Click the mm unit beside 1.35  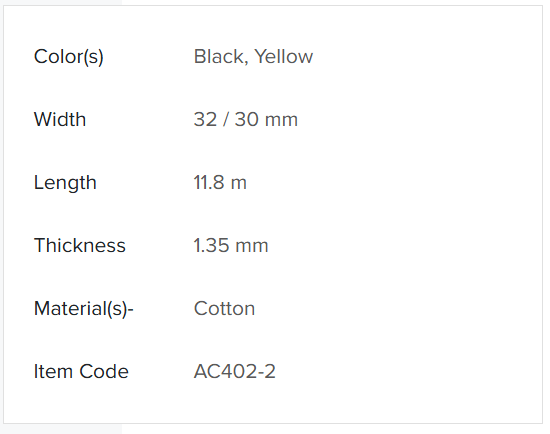[252, 246]
